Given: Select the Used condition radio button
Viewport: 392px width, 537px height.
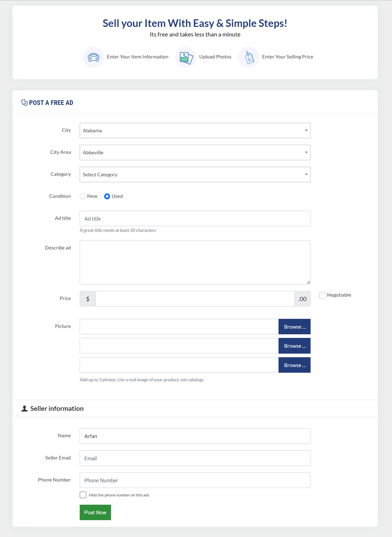Looking at the screenshot, I should (x=107, y=197).
